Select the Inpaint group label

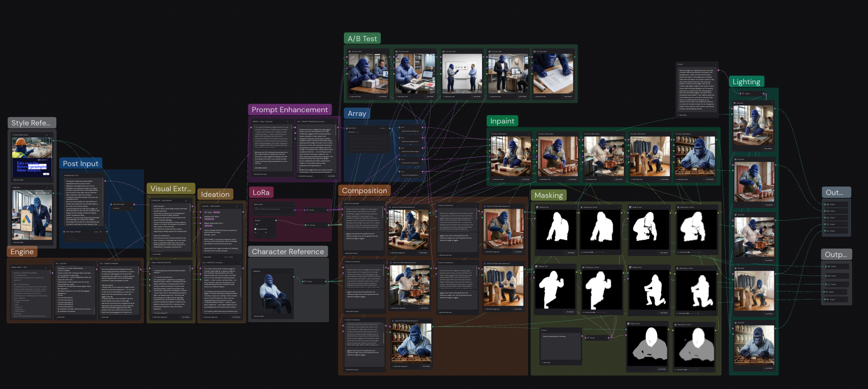coord(502,121)
